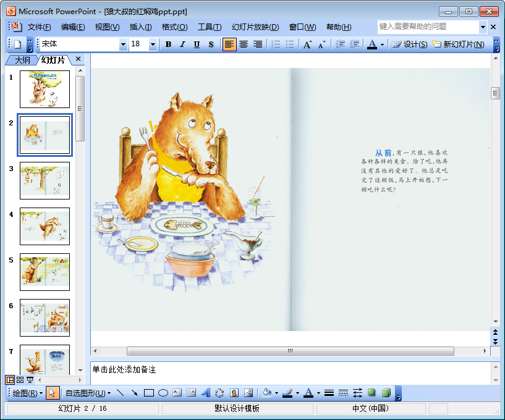Open the 窗口 menu
Viewport: 505px width, 420px height.
pos(302,27)
